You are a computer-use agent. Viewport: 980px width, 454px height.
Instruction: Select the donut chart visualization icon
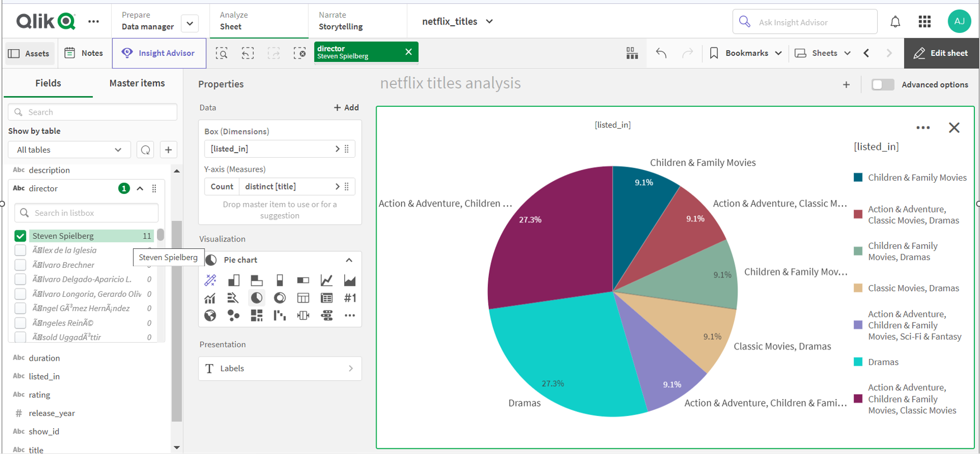(x=280, y=298)
